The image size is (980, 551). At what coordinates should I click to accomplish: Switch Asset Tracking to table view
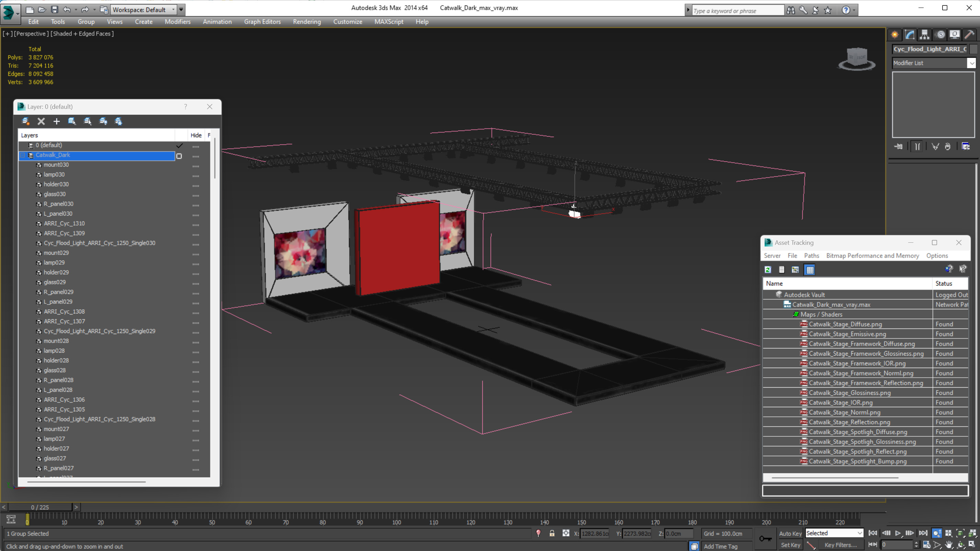[x=810, y=269]
